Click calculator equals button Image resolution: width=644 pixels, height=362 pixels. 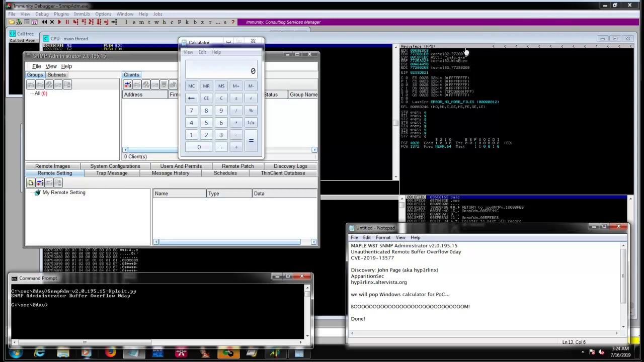(x=251, y=141)
